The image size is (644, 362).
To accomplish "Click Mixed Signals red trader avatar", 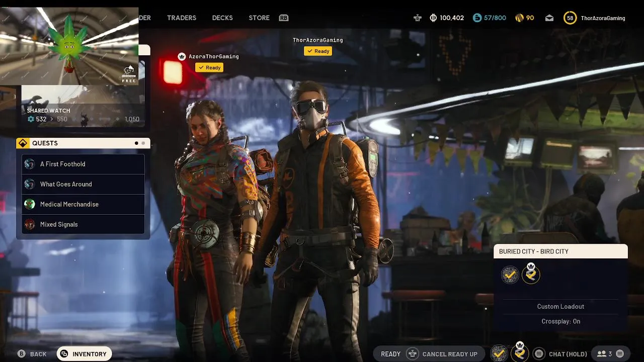I will pyautogui.click(x=30, y=224).
